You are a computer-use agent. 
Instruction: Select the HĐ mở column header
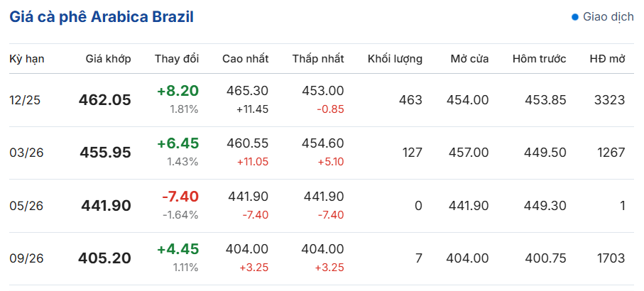[x=607, y=59]
